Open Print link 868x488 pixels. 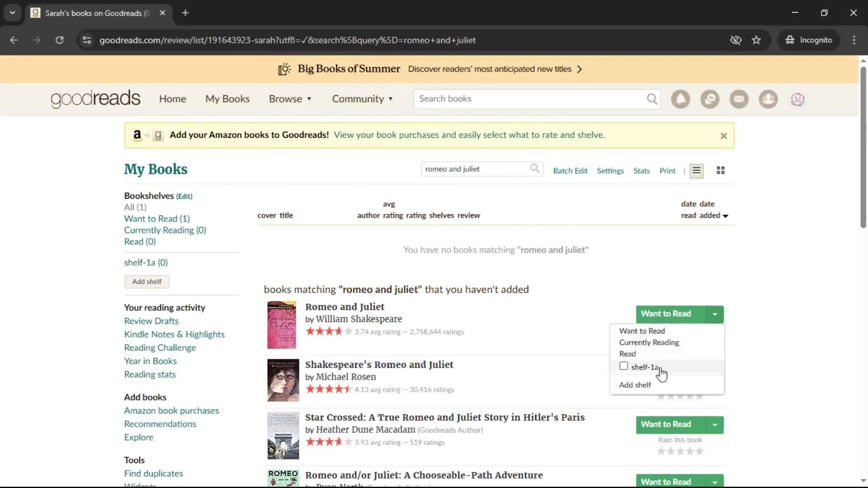667,171
